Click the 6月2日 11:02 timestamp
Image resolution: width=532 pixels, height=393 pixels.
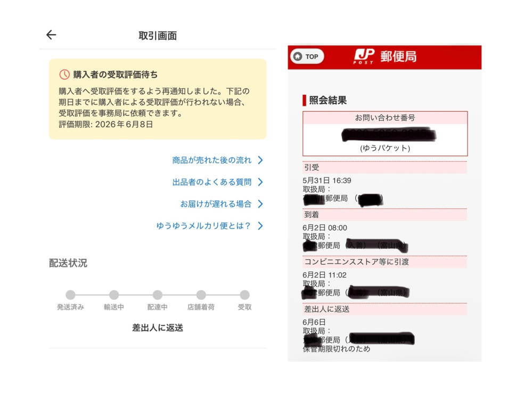click(x=324, y=275)
